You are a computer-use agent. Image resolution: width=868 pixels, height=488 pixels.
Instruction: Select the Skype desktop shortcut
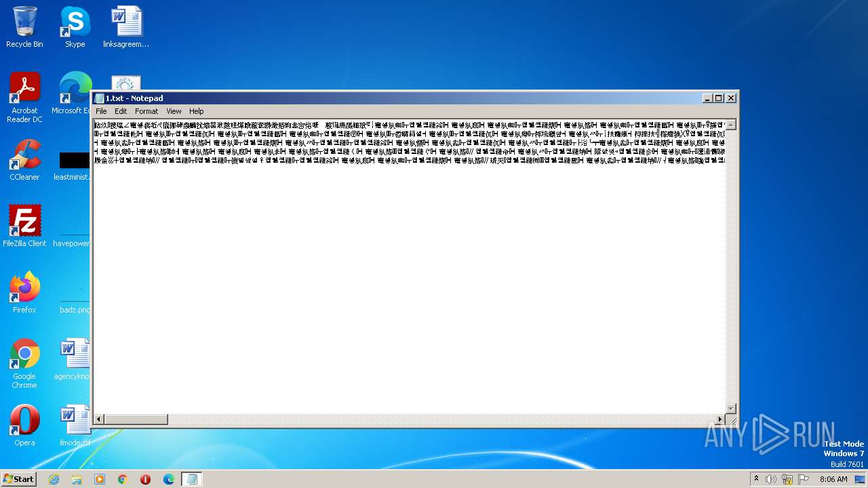pos(75,27)
